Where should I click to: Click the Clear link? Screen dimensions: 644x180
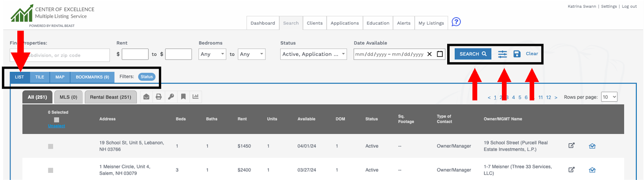[532, 53]
